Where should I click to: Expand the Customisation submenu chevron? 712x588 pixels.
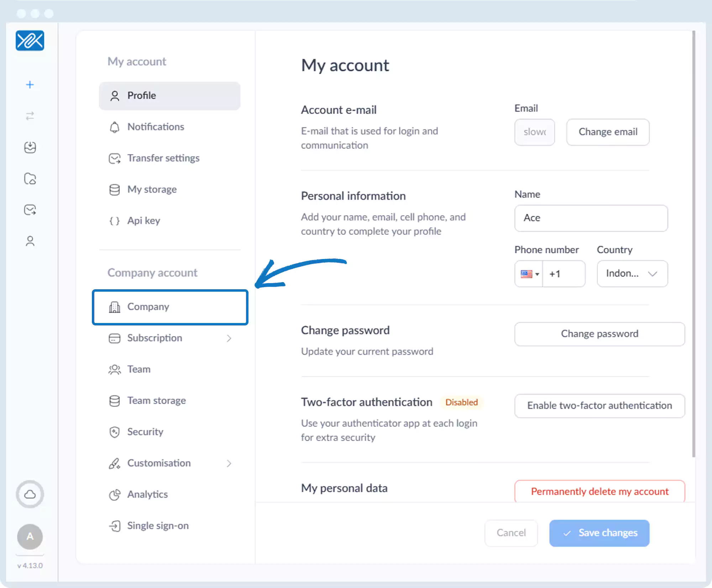pos(229,463)
